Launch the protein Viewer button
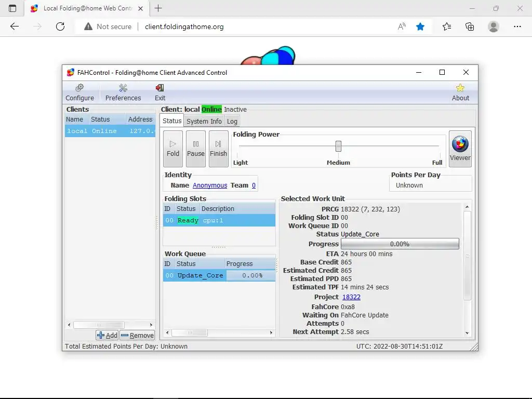Screen dimensions: 532x399 [460, 149]
